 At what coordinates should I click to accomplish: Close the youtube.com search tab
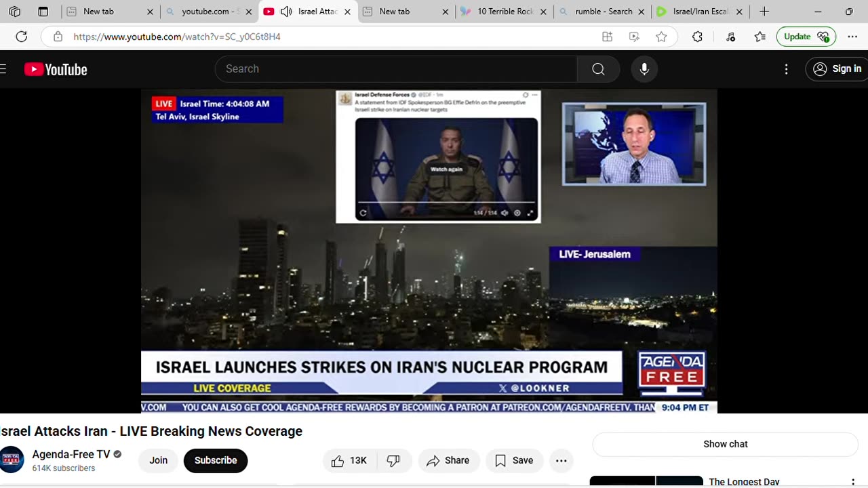click(x=249, y=12)
